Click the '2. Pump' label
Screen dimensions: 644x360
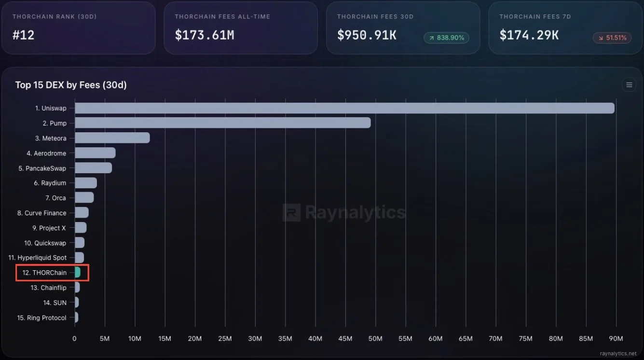tap(55, 123)
